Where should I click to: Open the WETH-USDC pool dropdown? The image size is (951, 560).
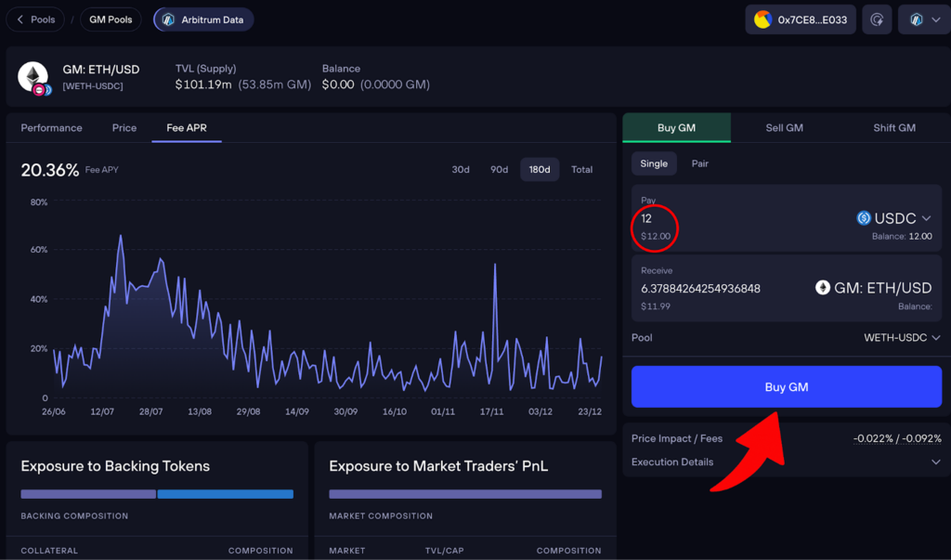pos(902,338)
